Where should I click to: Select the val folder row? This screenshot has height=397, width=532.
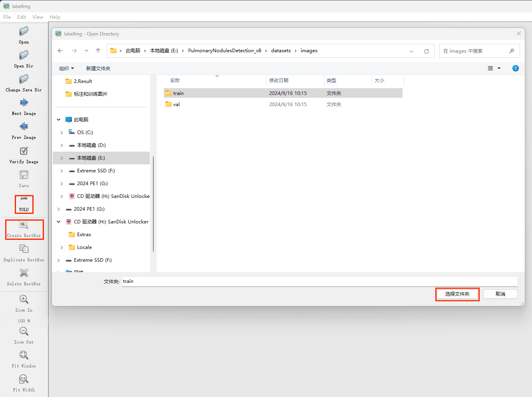click(283, 105)
